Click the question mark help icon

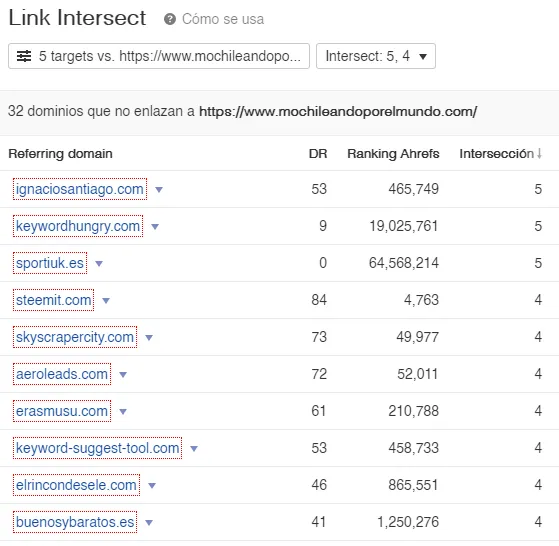[x=170, y=19]
